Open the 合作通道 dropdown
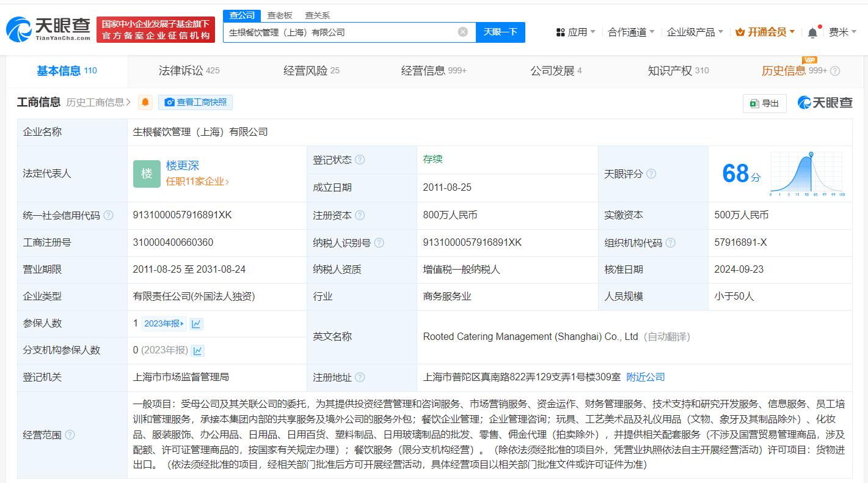This screenshot has width=868, height=483. [631, 32]
